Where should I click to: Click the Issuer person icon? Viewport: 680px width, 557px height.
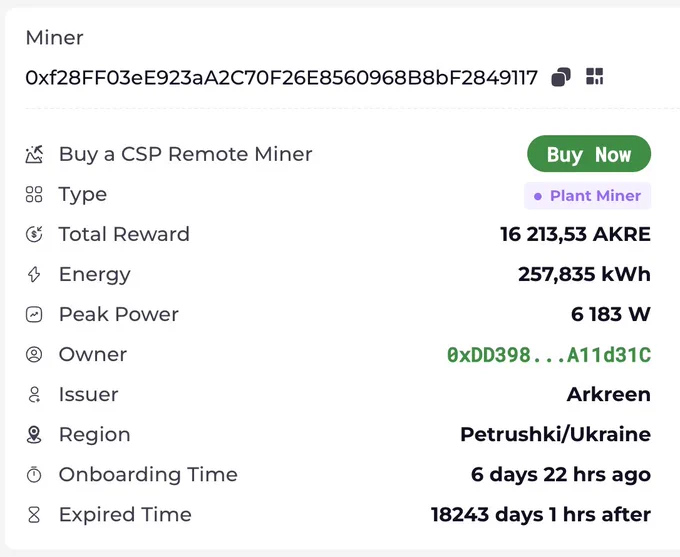(34, 395)
